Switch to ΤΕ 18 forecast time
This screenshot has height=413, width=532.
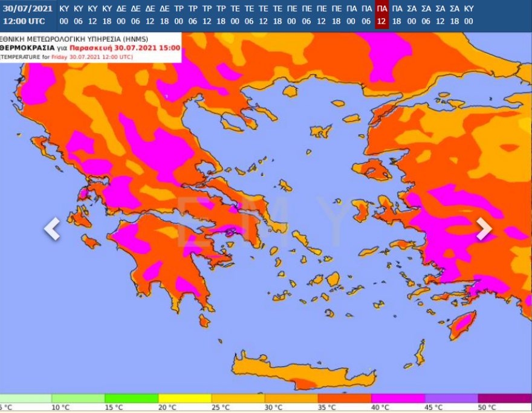pos(277,15)
